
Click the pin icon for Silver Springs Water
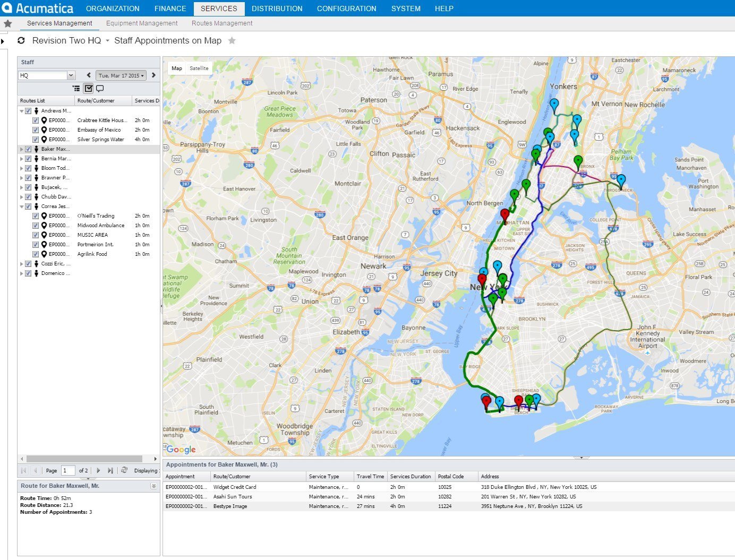44,140
